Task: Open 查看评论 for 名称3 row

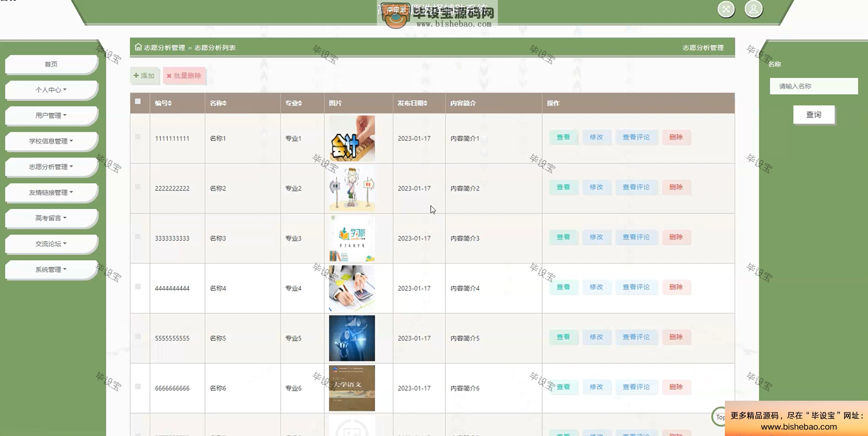Action: pyautogui.click(x=636, y=237)
